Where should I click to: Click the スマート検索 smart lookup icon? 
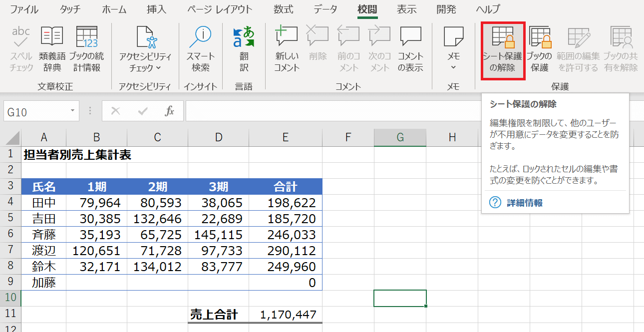200,49
